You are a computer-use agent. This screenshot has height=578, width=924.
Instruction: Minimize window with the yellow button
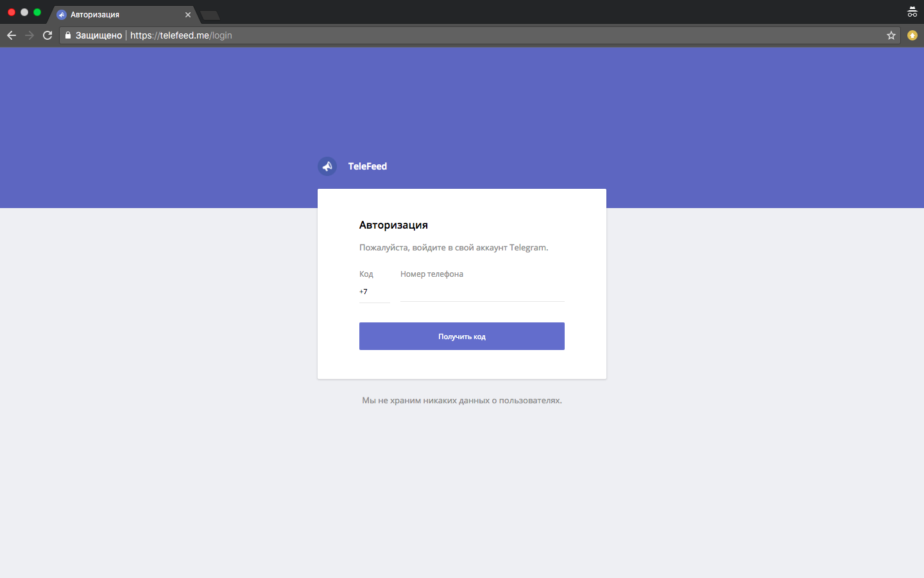tap(24, 12)
